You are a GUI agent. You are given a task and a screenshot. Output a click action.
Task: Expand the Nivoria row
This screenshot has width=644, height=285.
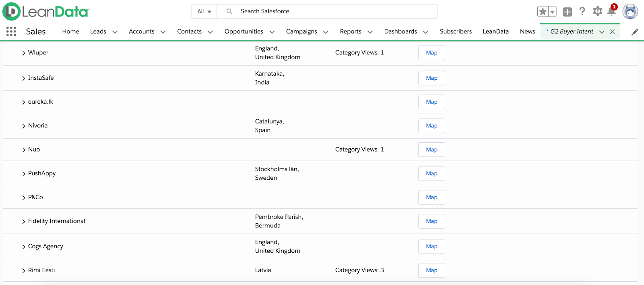24,126
